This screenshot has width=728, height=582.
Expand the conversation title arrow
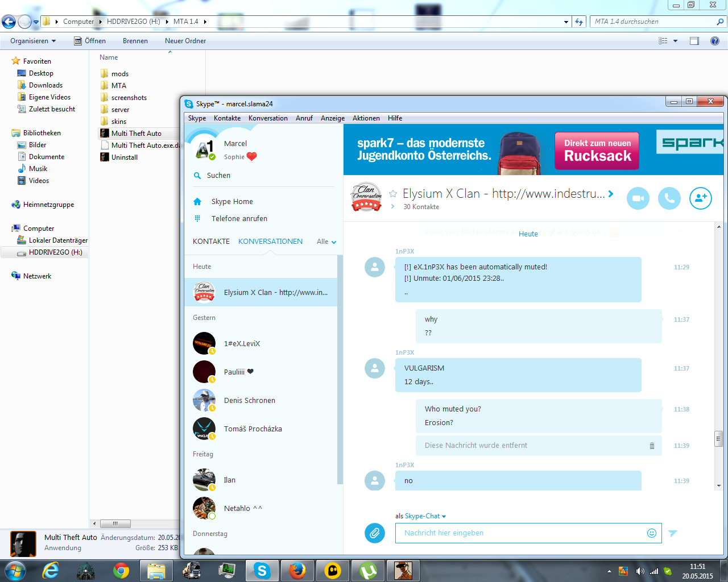(x=611, y=194)
